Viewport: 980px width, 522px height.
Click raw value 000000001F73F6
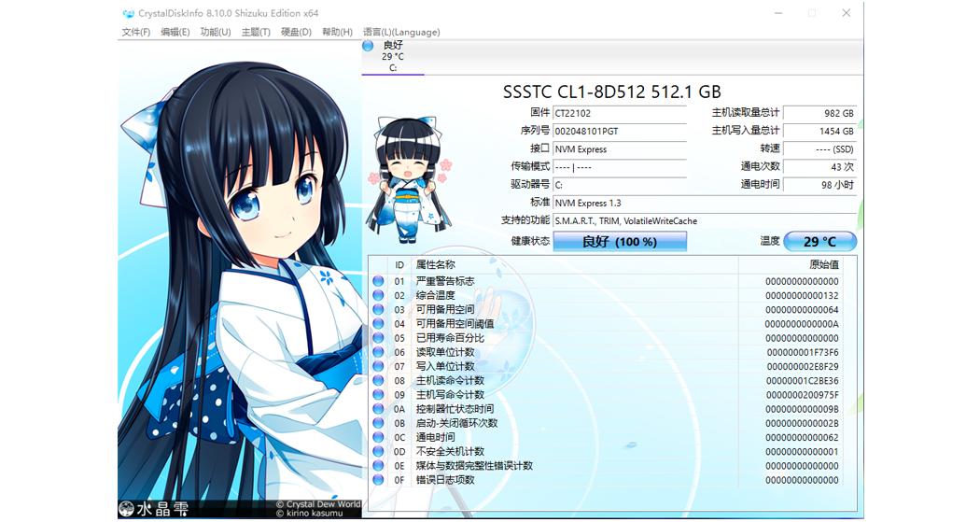point(802,352)
